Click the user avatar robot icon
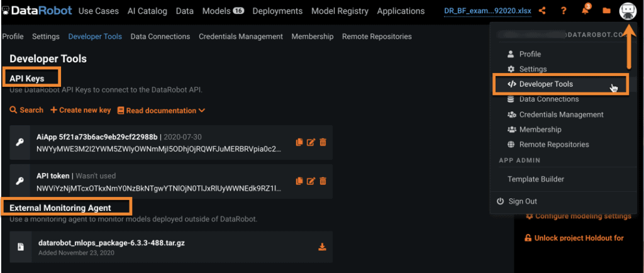This screenshot has height=273, width=644. (628, 11)
